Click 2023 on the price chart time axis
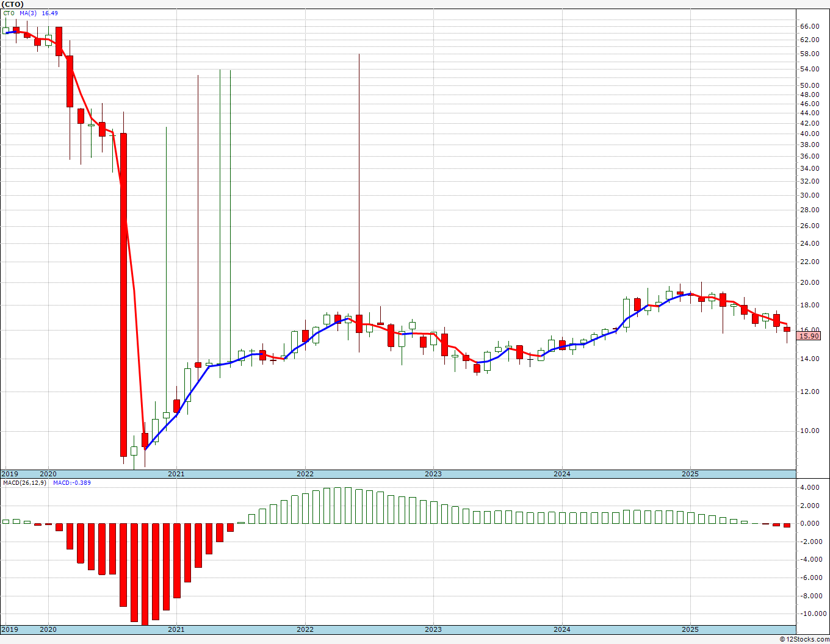This screenshot has height=644, width=830. click(433, 474)
